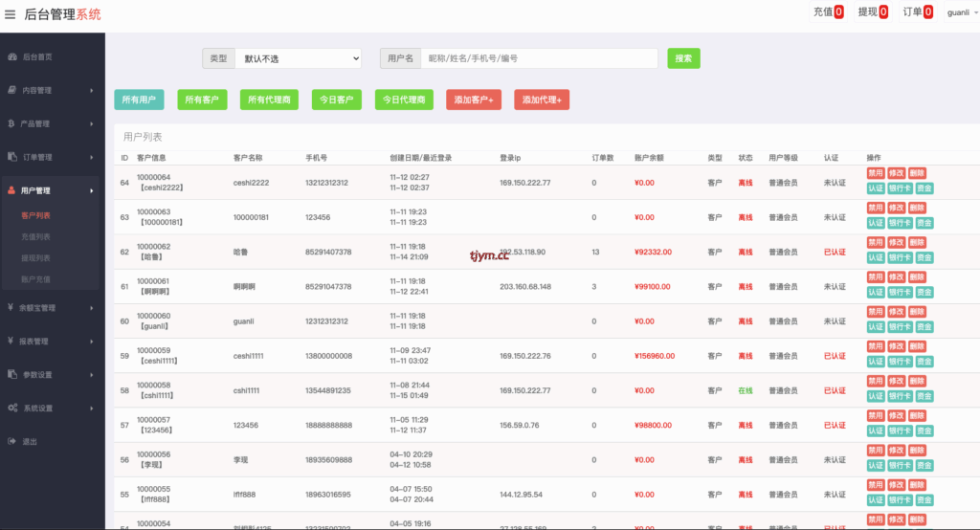Toggle the hamburger sidebar menu icon

coord(11,14)
